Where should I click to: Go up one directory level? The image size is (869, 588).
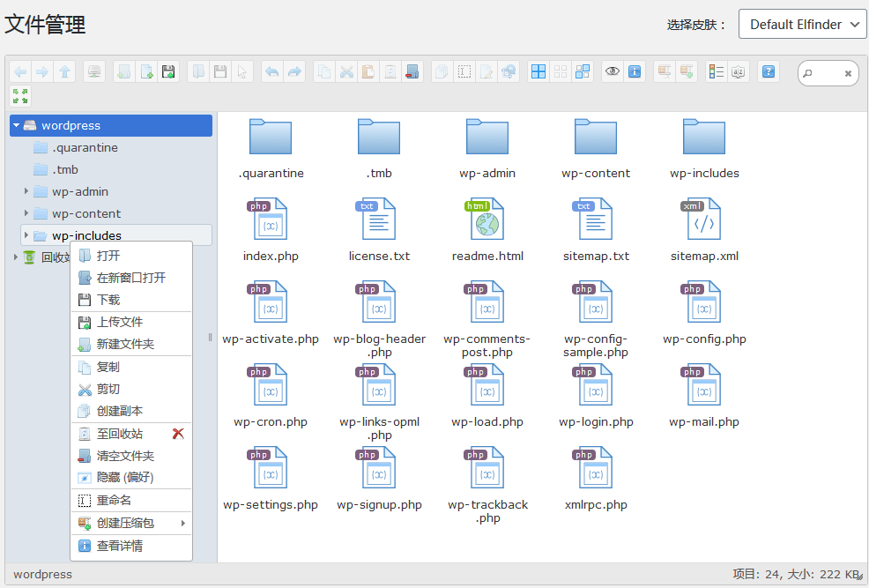pyautogui.click(x=65, y=71)
